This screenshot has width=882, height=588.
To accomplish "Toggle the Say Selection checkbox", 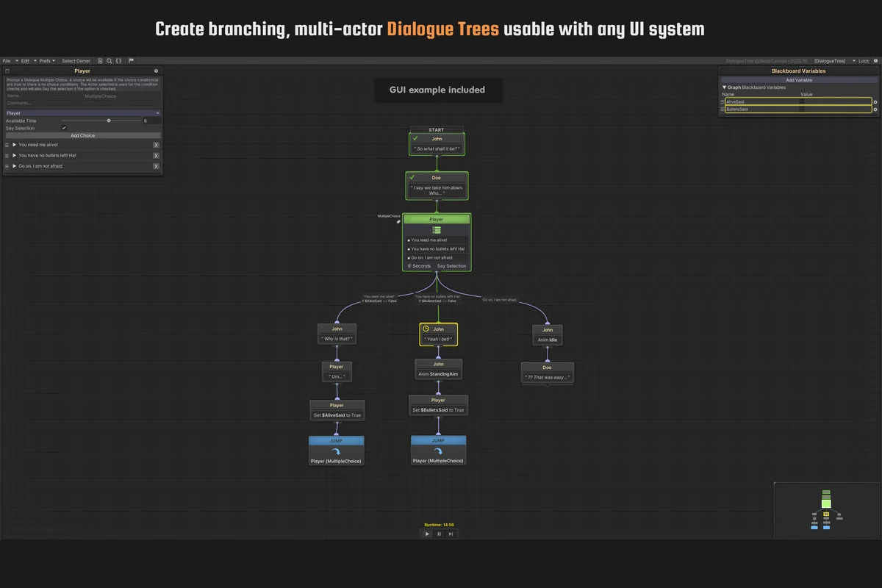I will click(64, 128).
